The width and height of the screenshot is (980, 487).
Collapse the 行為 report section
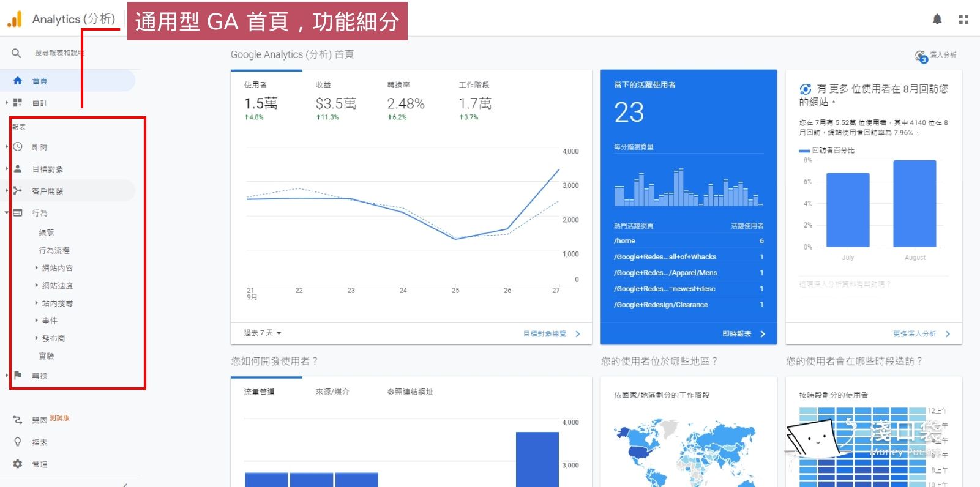7,213
